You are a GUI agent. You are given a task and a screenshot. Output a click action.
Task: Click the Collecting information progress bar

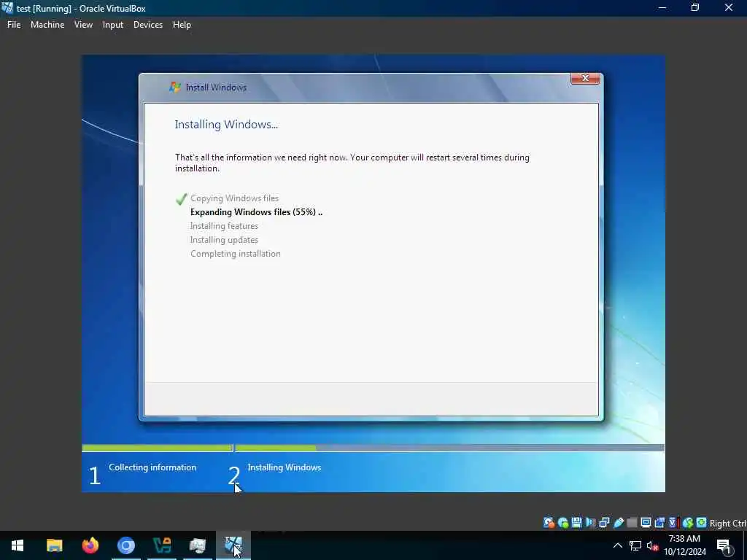(x=157, y=448)
